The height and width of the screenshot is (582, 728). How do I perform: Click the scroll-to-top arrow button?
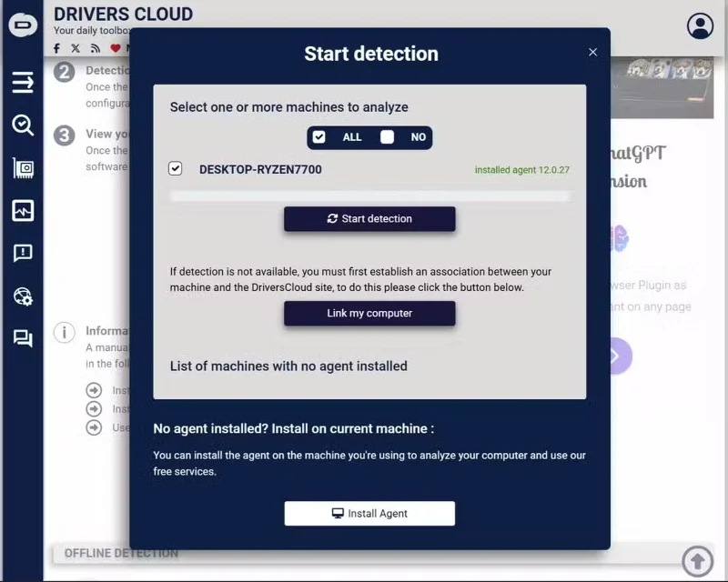[697, 561]
